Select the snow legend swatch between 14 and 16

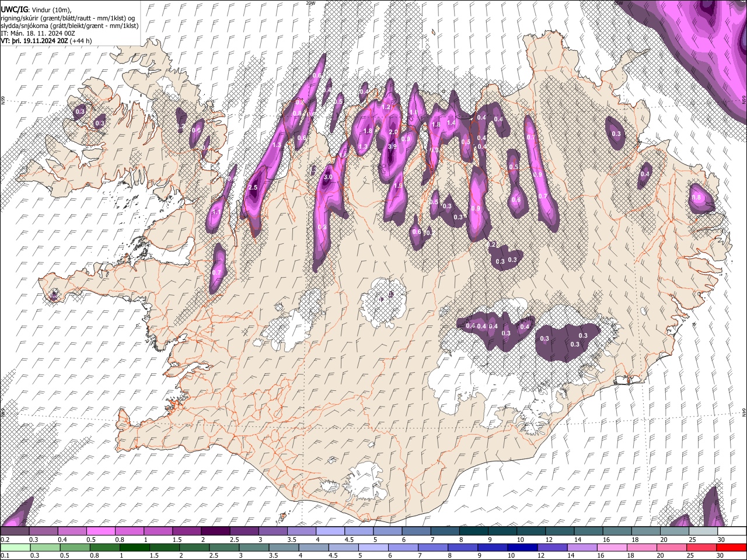click(588, 531)
